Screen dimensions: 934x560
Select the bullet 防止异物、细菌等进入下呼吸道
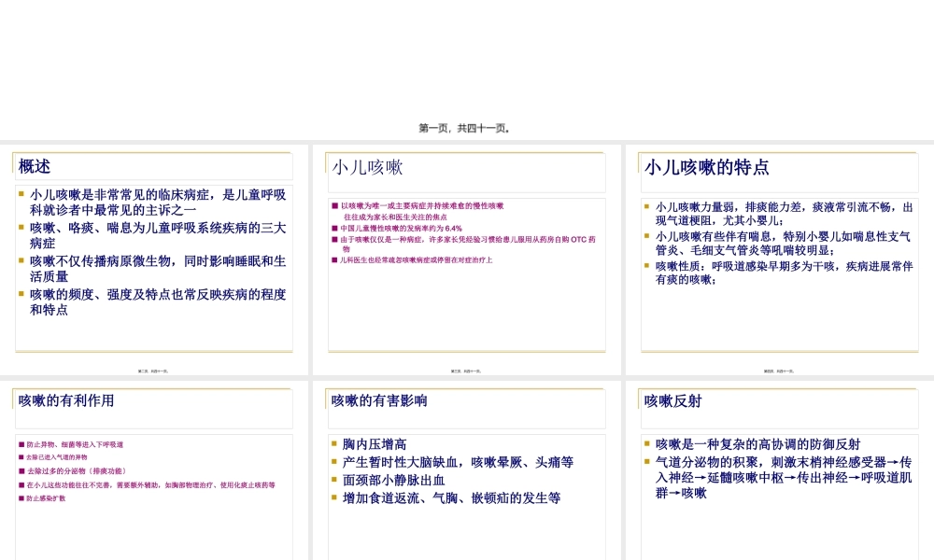coord(71,444)
